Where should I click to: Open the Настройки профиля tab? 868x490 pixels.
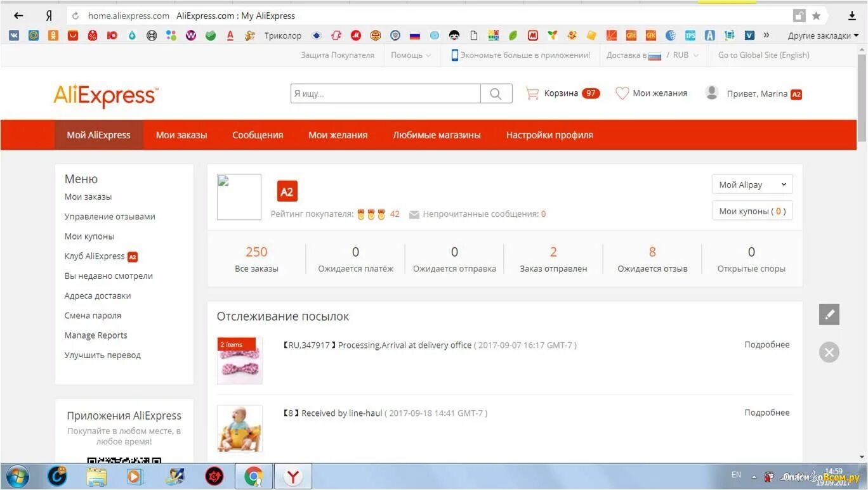(549, 135)
